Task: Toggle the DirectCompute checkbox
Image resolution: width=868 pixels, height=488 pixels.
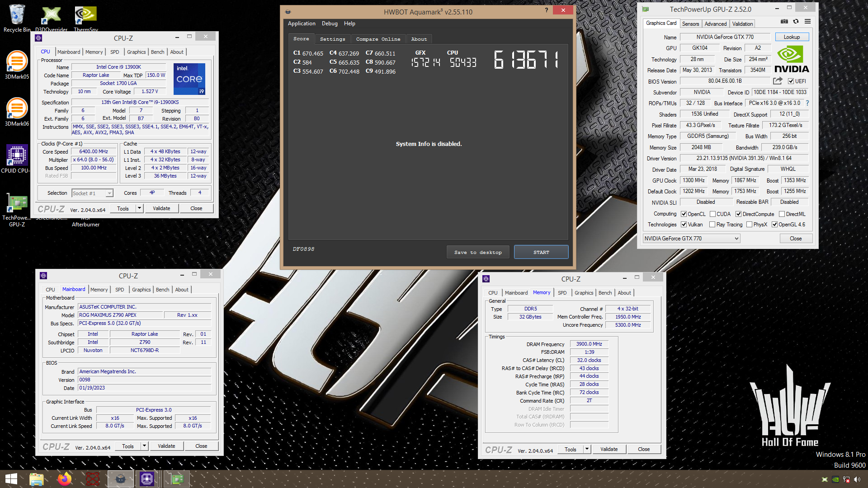Action: (738, 214)
